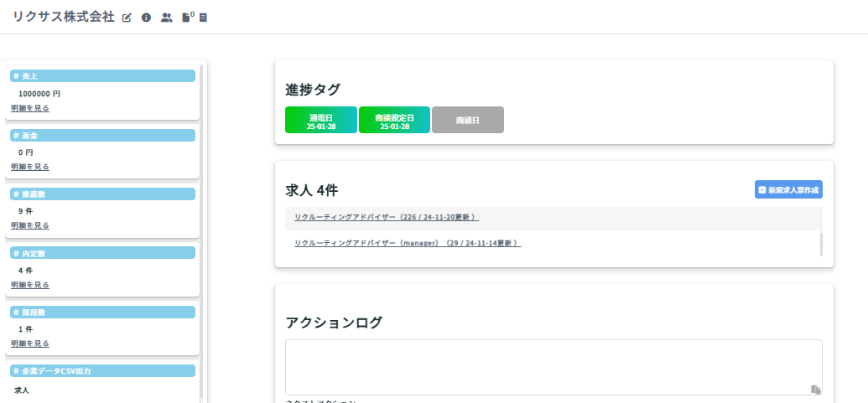The image size is (868, 403).
Task: Enable the gray 商談日 progress tag
Action: pos(467,120)
